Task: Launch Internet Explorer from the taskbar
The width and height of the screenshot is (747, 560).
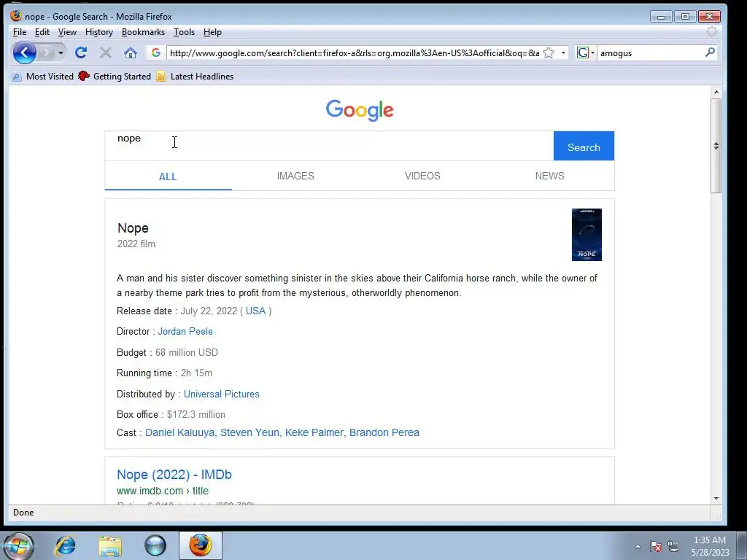Action: coord(65,545)
